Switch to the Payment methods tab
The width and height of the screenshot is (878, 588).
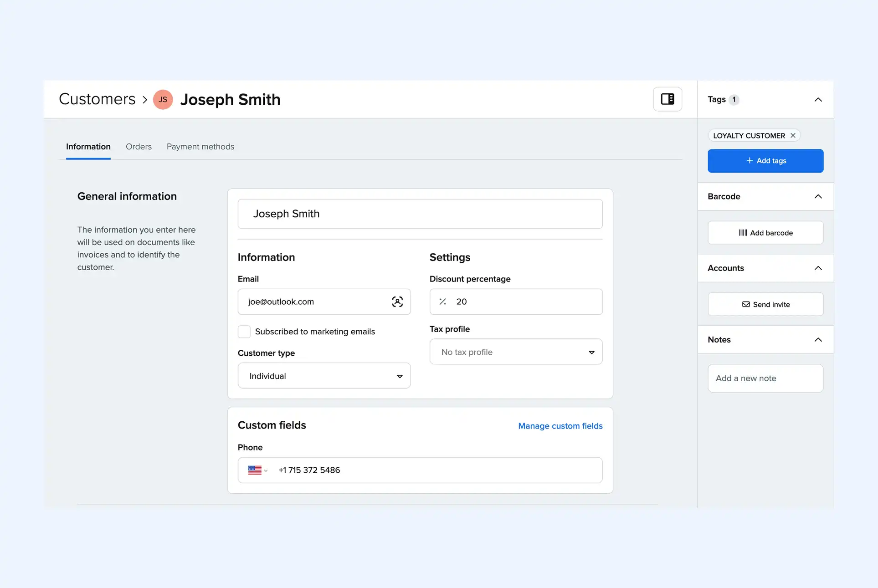click(x=200, y=146)
